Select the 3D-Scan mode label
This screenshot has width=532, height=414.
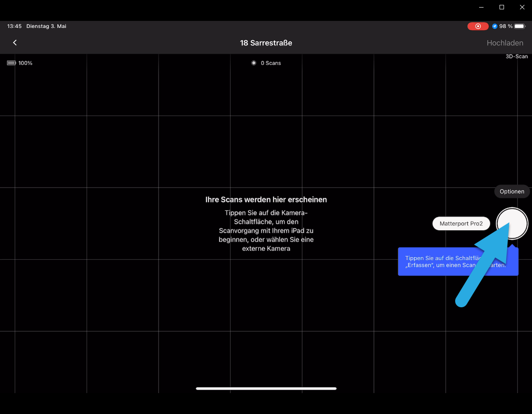(x=516, y=56)
